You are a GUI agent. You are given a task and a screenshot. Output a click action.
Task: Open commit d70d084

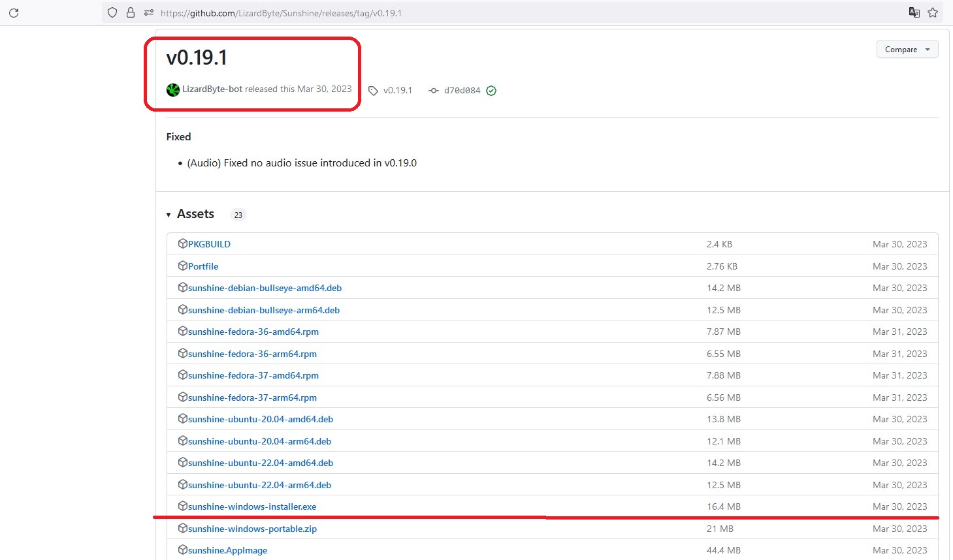(x=462, y=91)
